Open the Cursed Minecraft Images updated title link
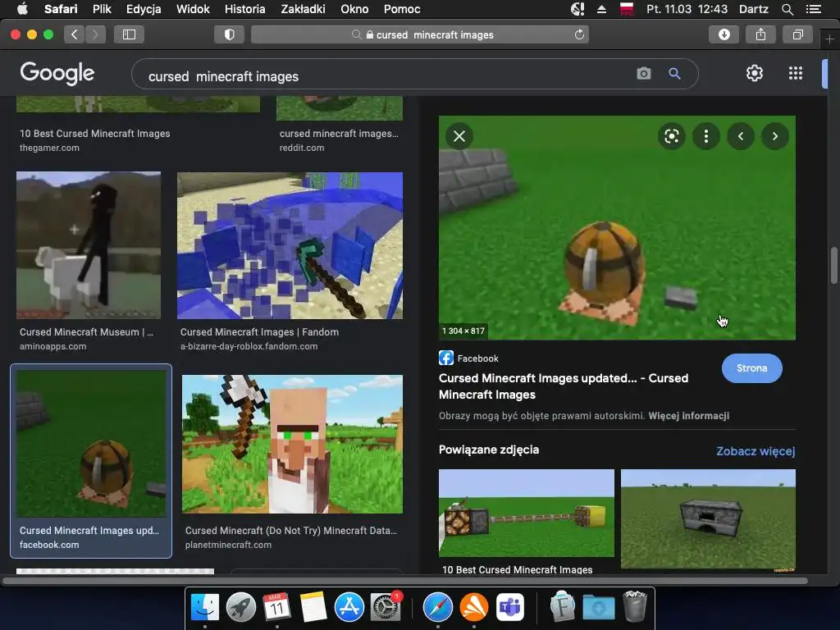The width and height of the screenshot is (840, 630). [563, 386]
